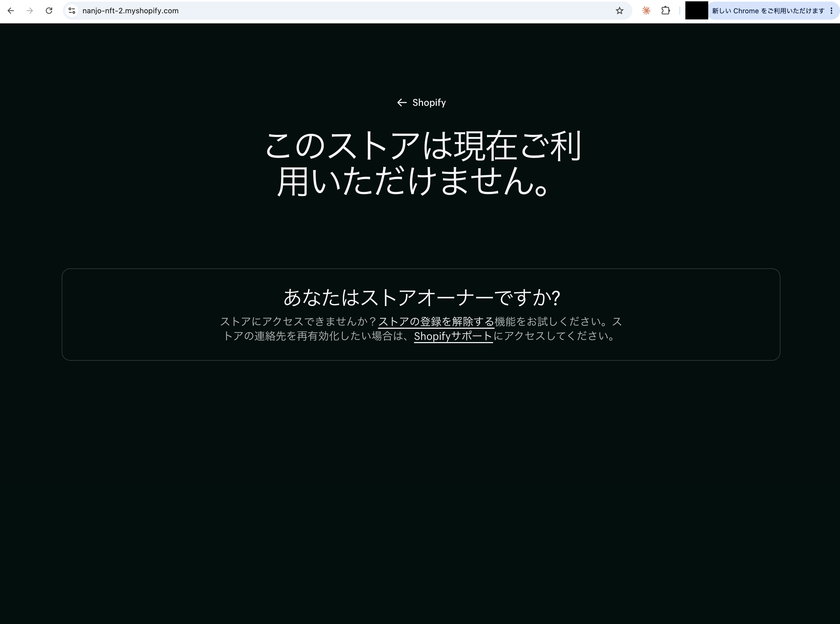Open site information icon in address bar
The height and width of the screenshot is (624, 840).
click(x=72, y=11)
